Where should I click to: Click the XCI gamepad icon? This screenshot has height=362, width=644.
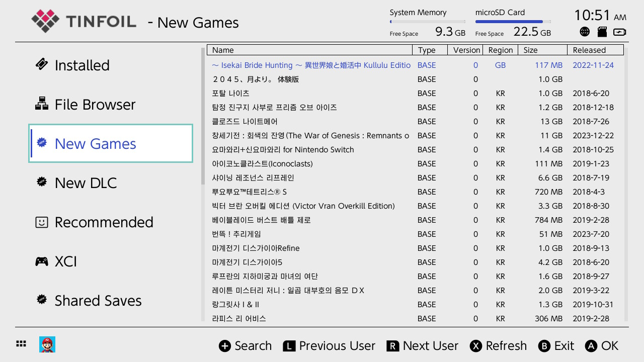pyautogui.click(x=42, y=261)
